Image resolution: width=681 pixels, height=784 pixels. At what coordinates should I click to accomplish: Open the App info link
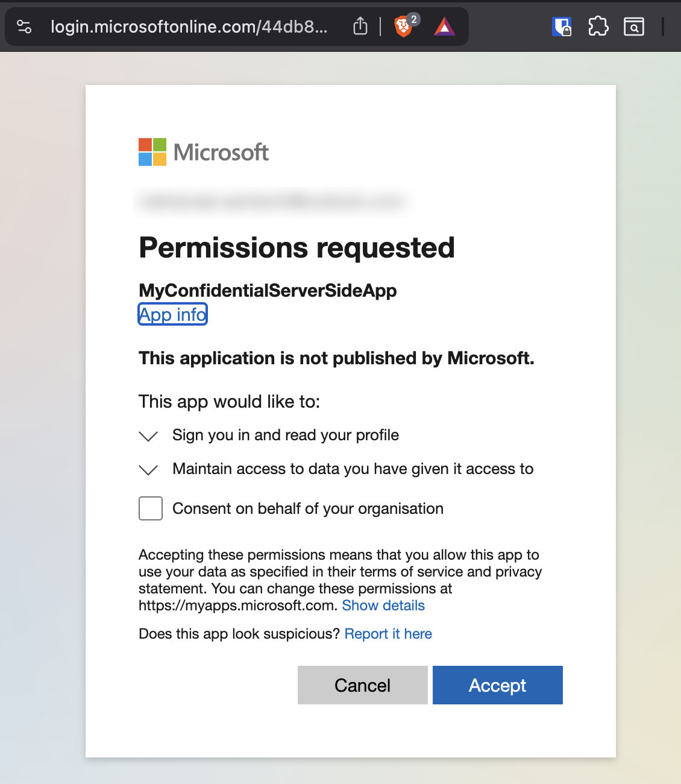pos(173,314)
